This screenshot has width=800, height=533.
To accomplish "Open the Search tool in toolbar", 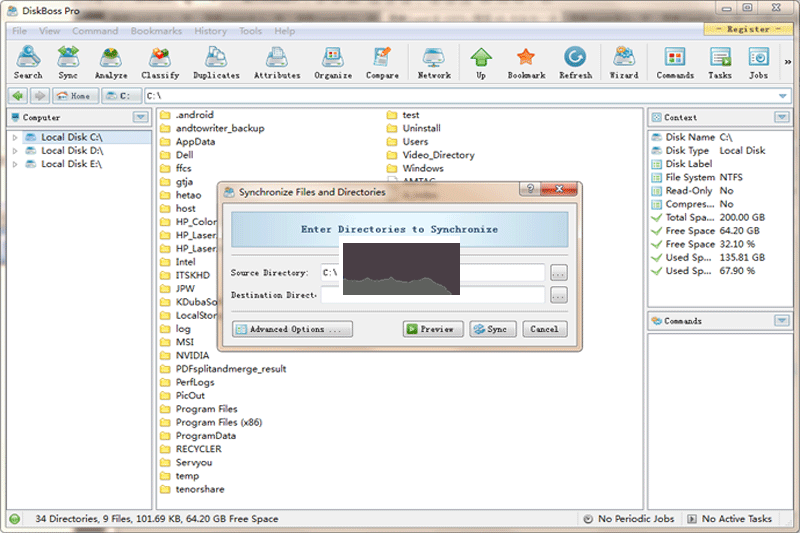I will (x=28, y=63).
